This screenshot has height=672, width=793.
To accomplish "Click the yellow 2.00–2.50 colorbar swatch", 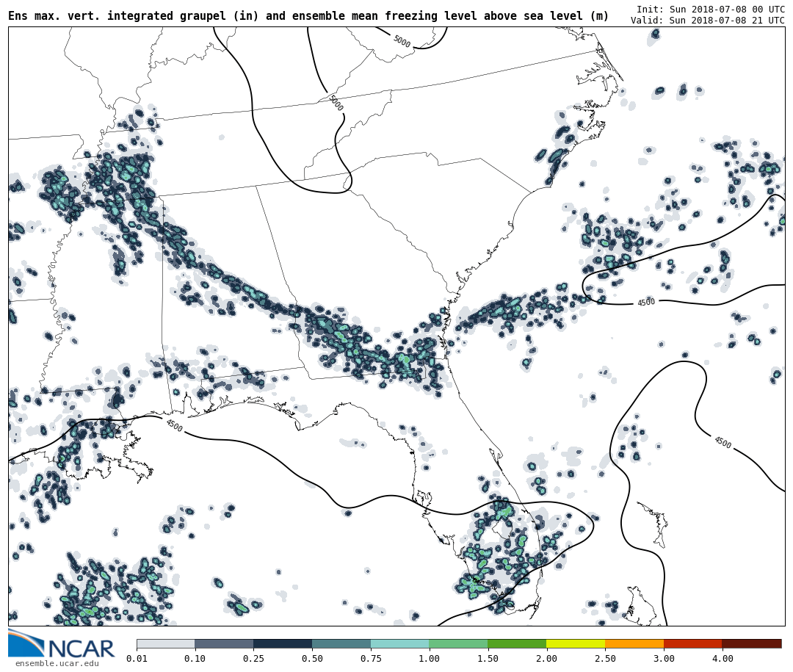I will (576, 643).
